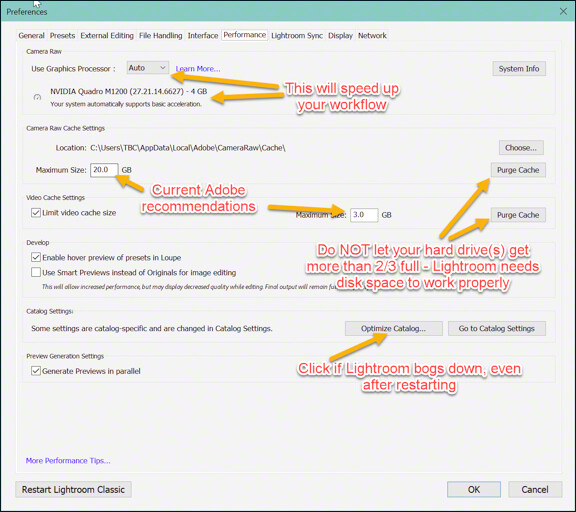Click the Learn More link
Image resolution: width=576 pixels, height=512 pixels.
(x=198, y=69)
